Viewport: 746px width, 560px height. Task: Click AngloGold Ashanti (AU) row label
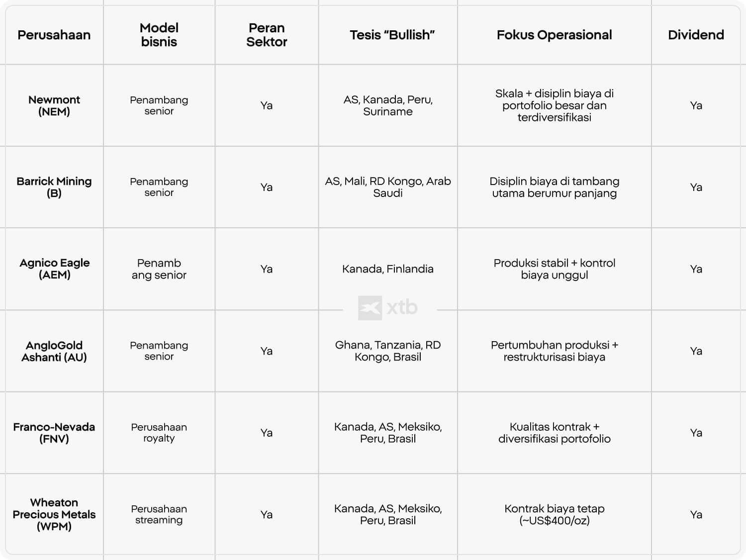pos(54,351)
